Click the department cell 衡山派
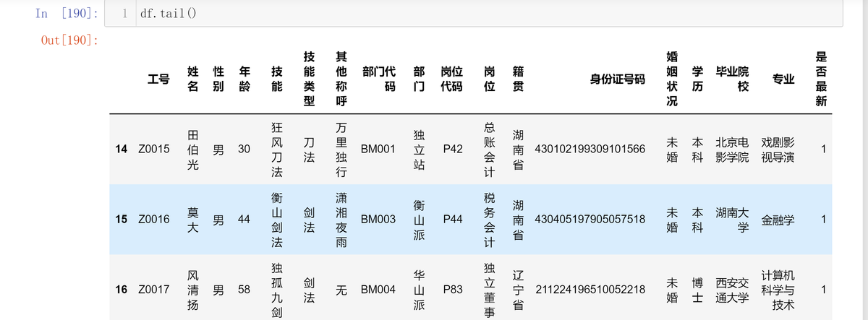 pos(419,219)
